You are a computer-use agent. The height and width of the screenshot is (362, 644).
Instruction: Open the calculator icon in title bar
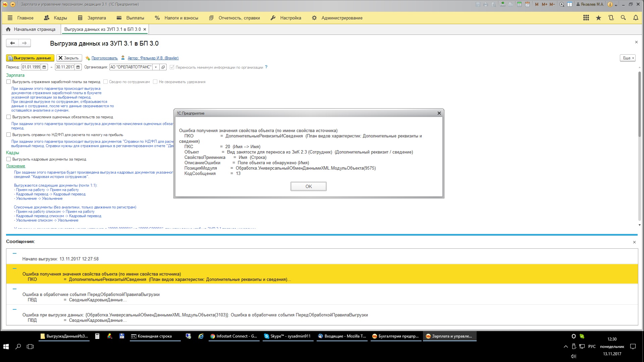click(519, 4)
